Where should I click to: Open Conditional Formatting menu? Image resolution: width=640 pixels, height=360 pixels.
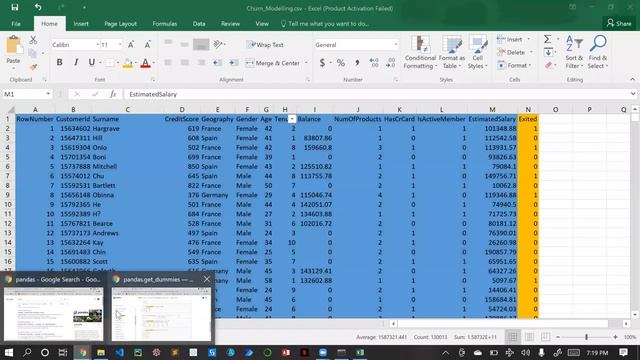point(420,52)
